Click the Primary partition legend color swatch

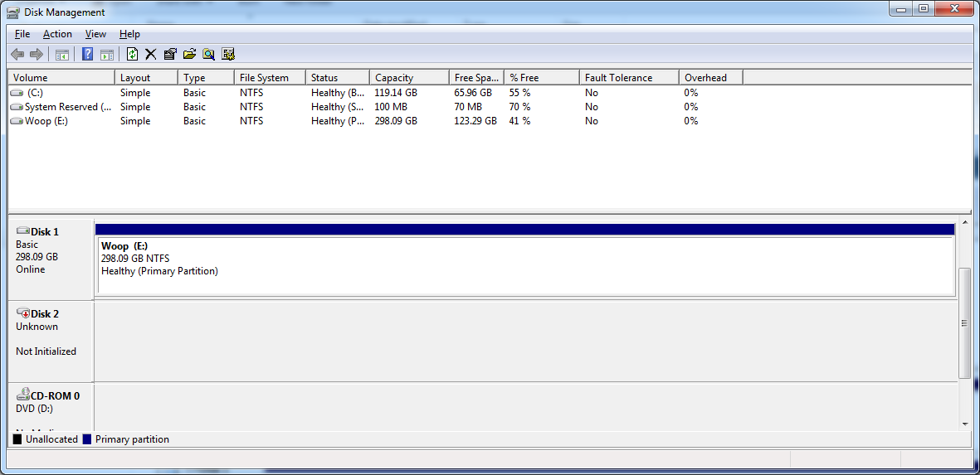(x=87, y=439)
